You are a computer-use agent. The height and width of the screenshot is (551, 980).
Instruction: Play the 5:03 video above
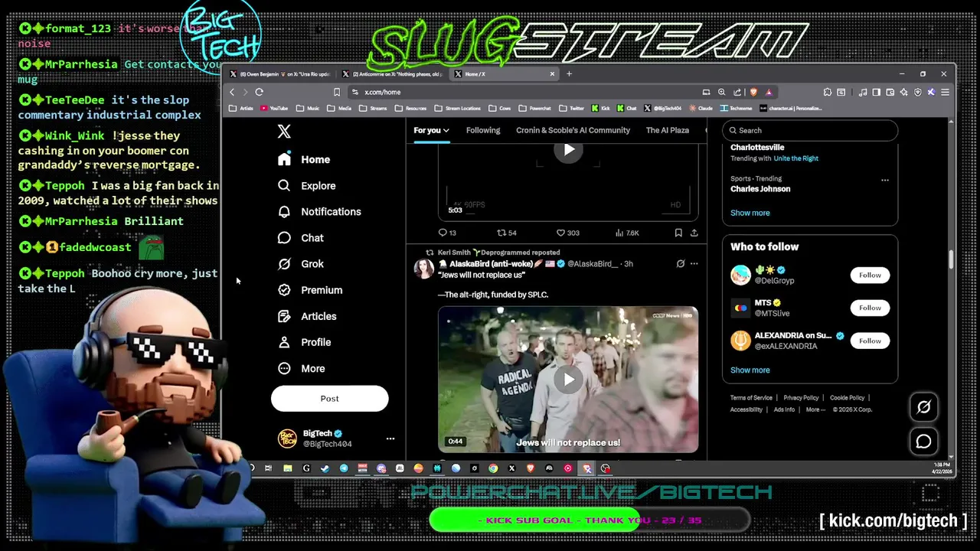[x=568, y=150]
